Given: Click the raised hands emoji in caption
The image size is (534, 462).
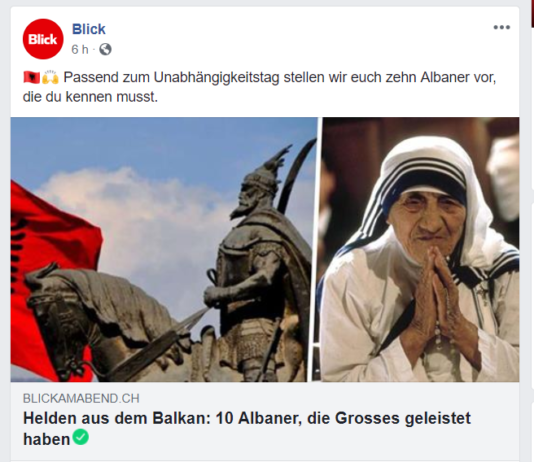Looking at the screenshot, I should pos(50,77).
